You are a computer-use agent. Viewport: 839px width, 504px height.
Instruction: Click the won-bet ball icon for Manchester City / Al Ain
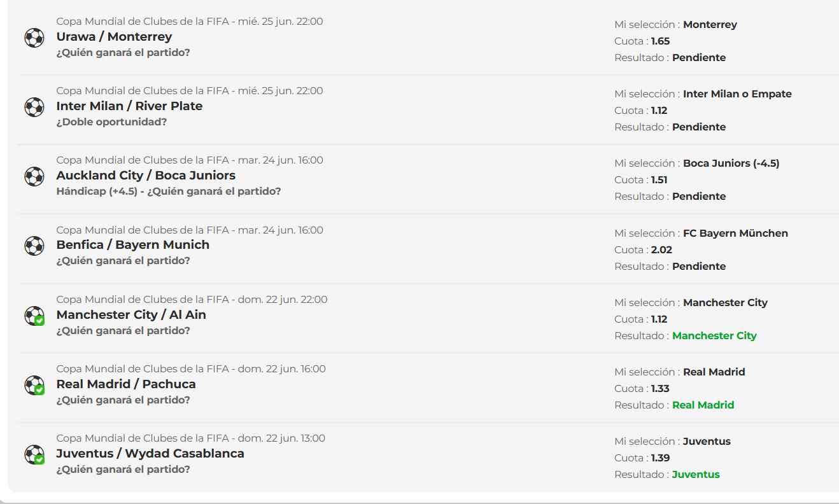(34, 316)
